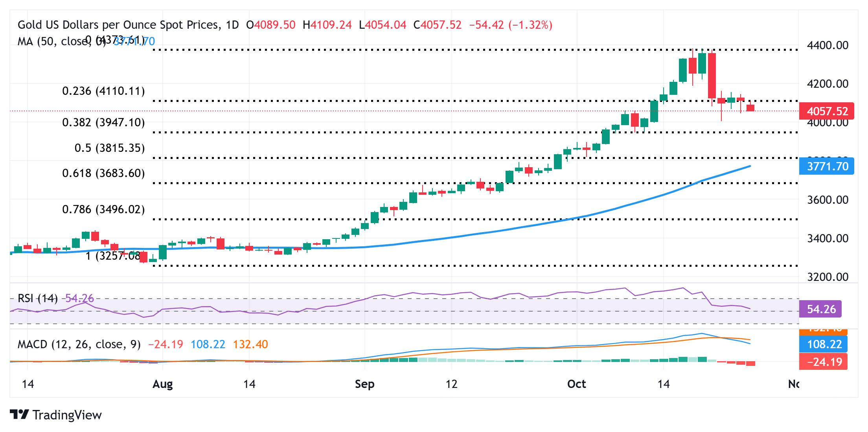Open the Gold Spot Prices chart title
The image size is (868, 432).
128,25
